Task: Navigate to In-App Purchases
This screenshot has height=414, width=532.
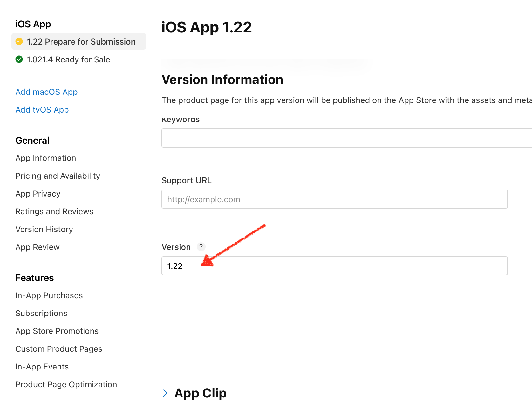Action: [49, 295]
